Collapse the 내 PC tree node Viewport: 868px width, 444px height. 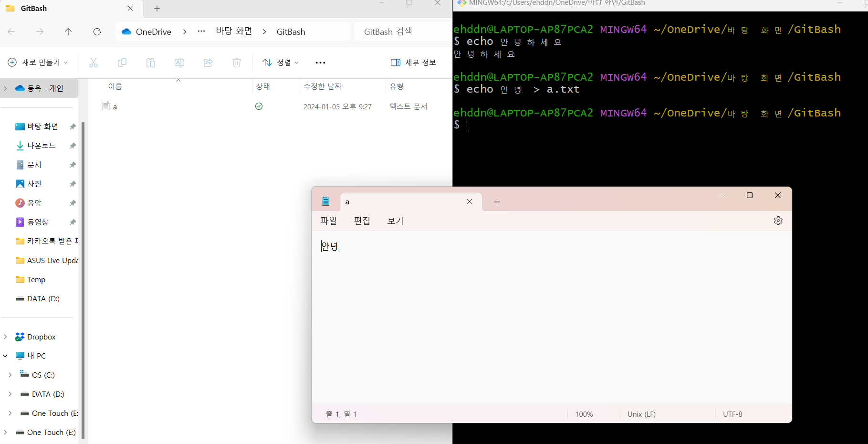(x=5, y=356)
